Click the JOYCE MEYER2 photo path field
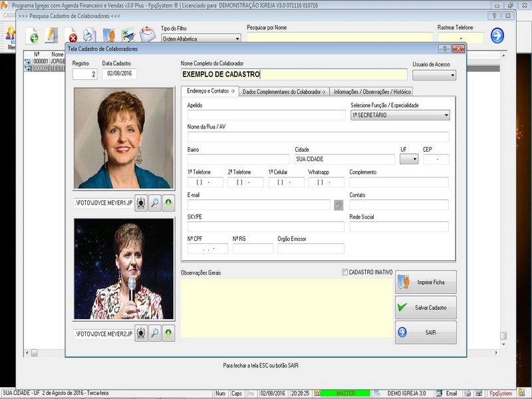 [104, 334]
